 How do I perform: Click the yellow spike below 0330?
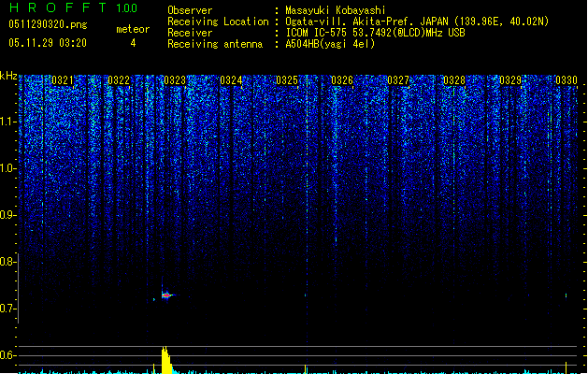(566, 367)
